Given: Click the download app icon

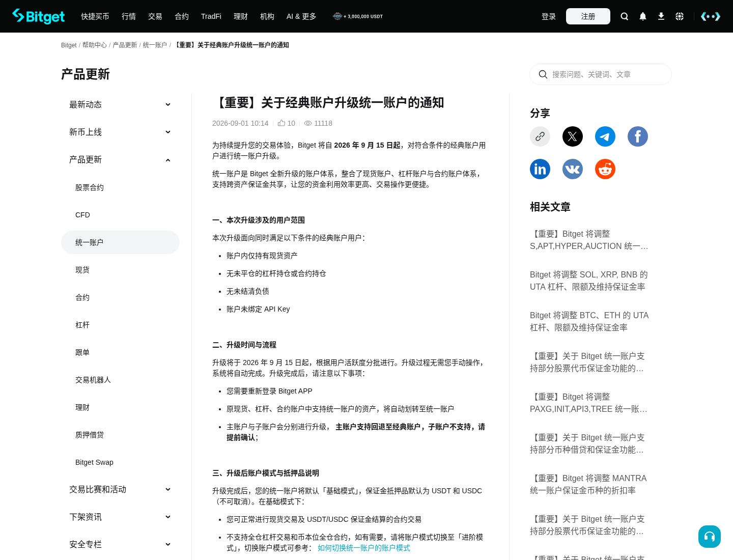Looking at the screenshot, I should 661,16.
